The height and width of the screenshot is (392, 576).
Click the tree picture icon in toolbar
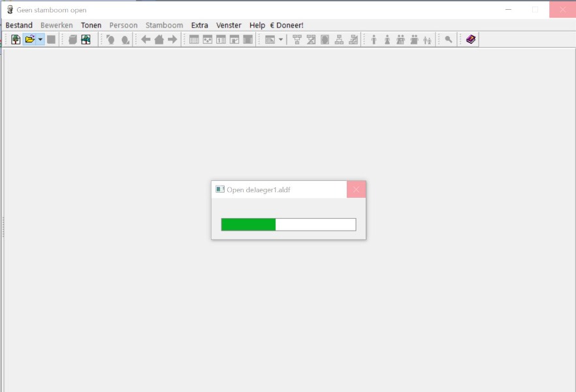(86, 40)
